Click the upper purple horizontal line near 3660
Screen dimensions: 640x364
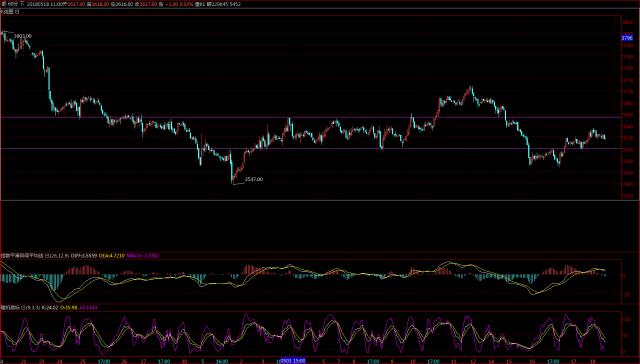tap(310, 118)
